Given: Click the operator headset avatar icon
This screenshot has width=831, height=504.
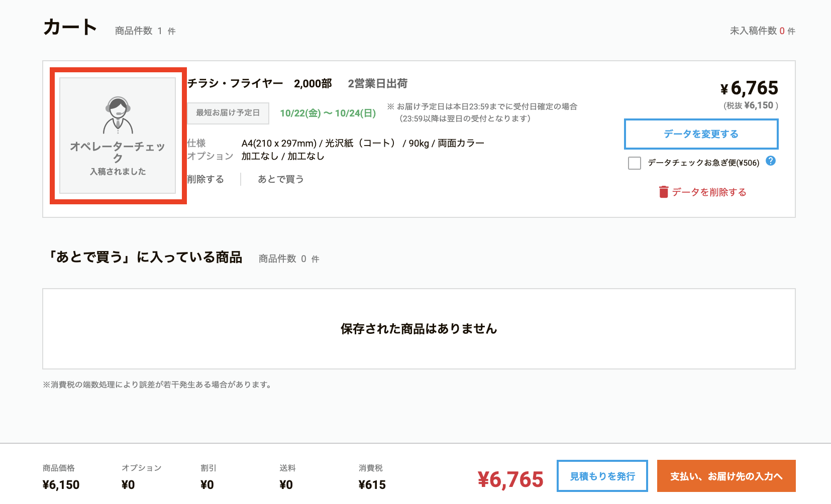Looking at the screenshot, I should [118, 115].
